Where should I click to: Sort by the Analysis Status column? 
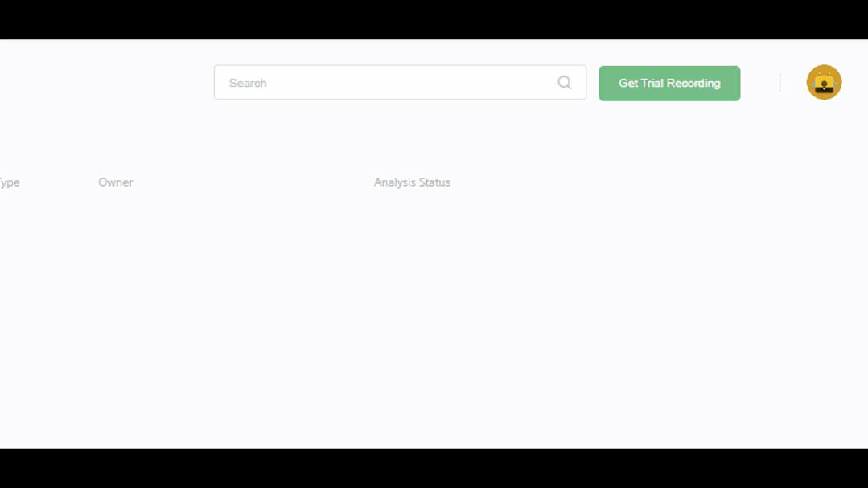click(412, 182)
